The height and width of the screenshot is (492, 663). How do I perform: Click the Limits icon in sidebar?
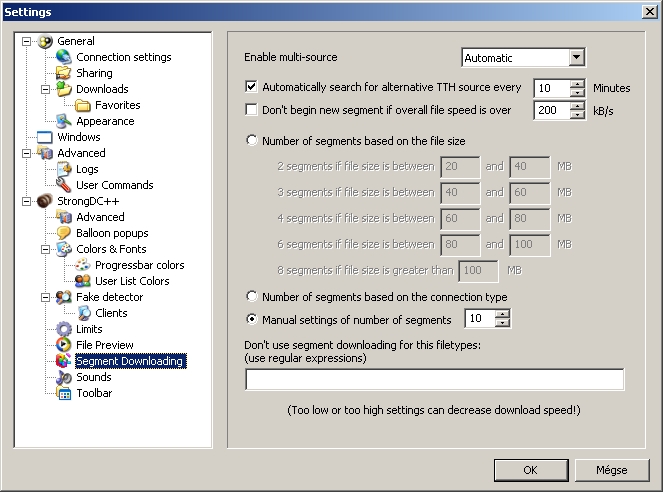[x=64, y=329]
